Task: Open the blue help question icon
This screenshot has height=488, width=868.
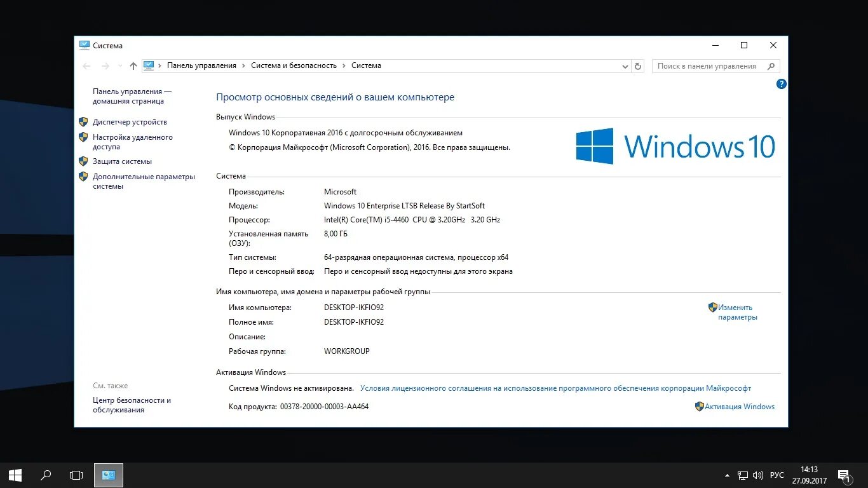Action: coord(782,84)
